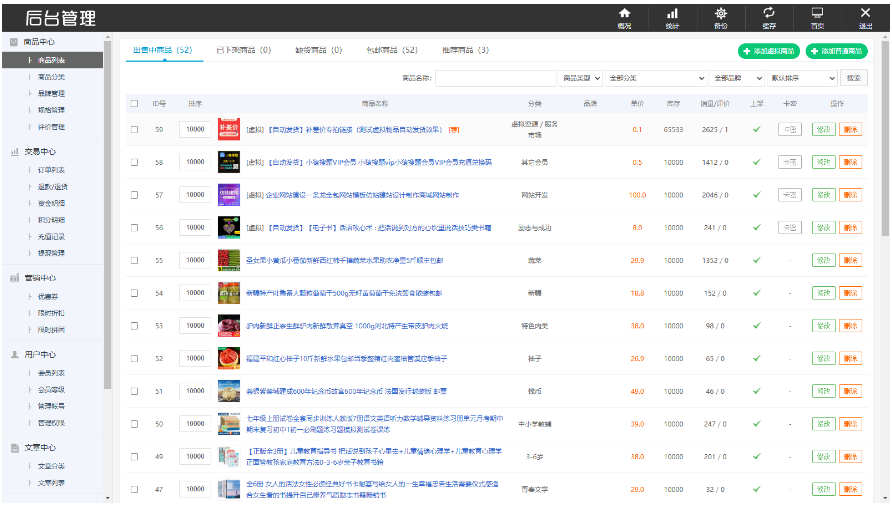Check the checkbox for product ID 57
This screenshot has width=892, height=506.
pyautogui.click(x=134, y=195)
